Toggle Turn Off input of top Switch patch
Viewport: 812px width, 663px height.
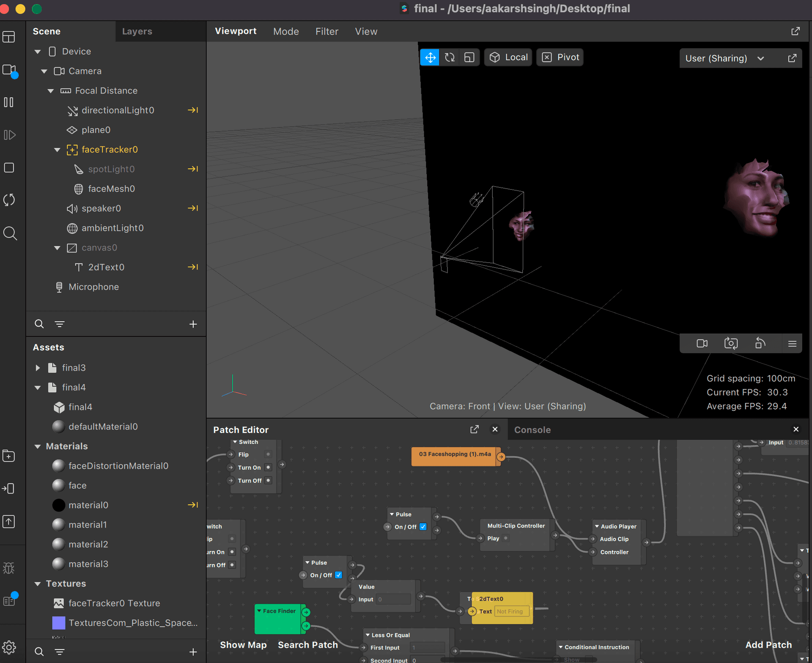[268, 481]
